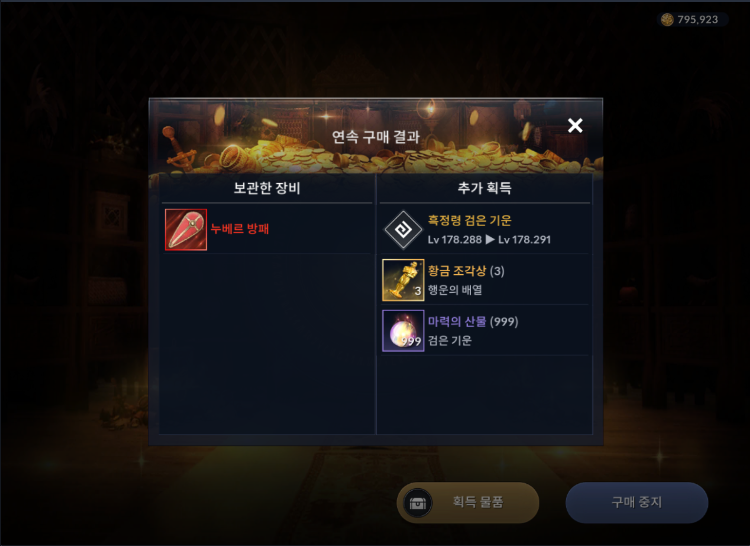The width and height of the screenshot is (750, 546).
Task: Click the golden statue item icon
Action: click(x=403, y=280)
